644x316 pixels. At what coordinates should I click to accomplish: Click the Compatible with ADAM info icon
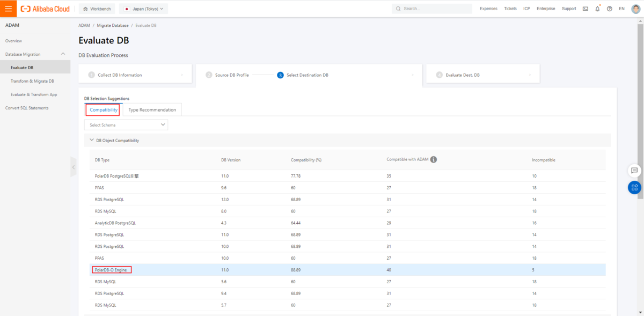click(x=433, y=159)
